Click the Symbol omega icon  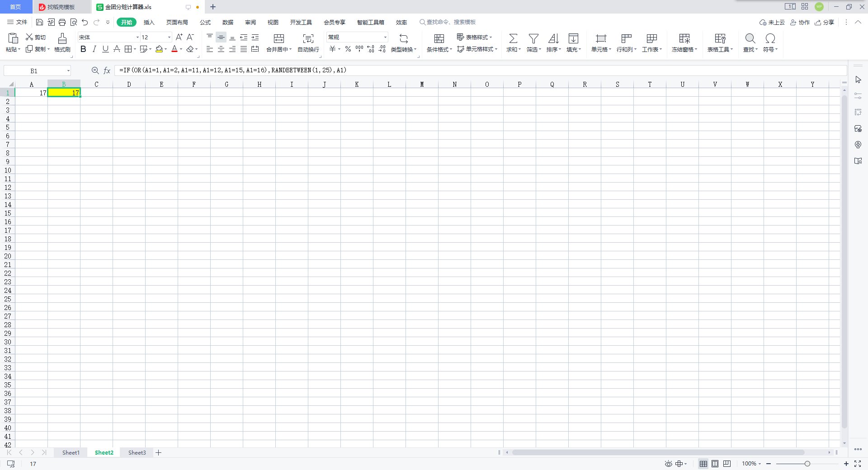coord(770,38)
